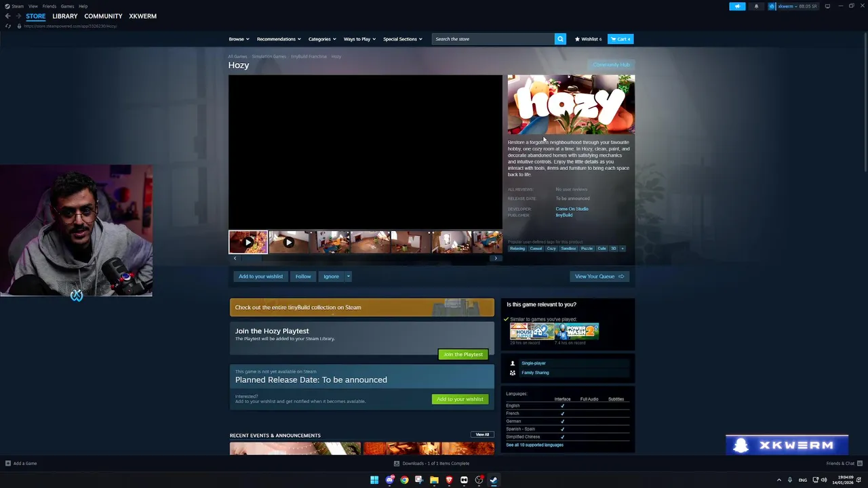The image size is (868, 488).
Task: Go forward with the navigation arrow
Action: (18, 16)
